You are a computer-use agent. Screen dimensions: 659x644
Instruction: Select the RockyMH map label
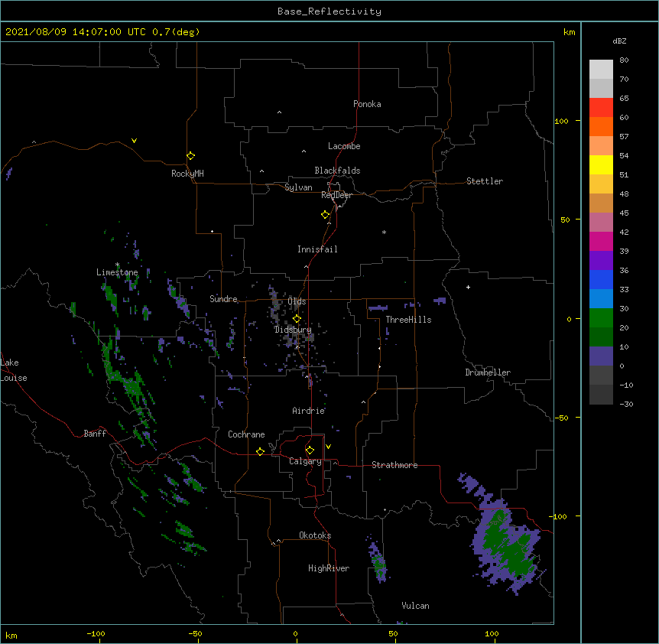(x=187, y=174)
